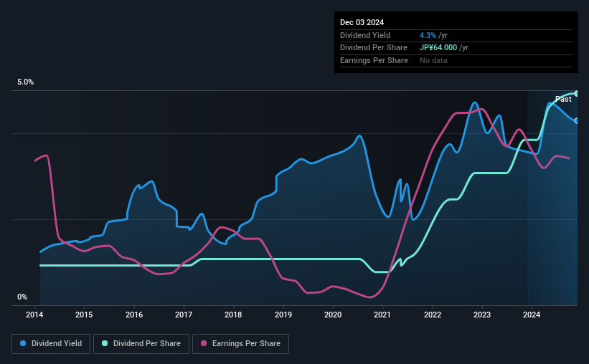Image resolution: width=589 pixels, height=364 pixels.
Task: Click the 2015 x-axis label
Action: click(x=84, y=315)
